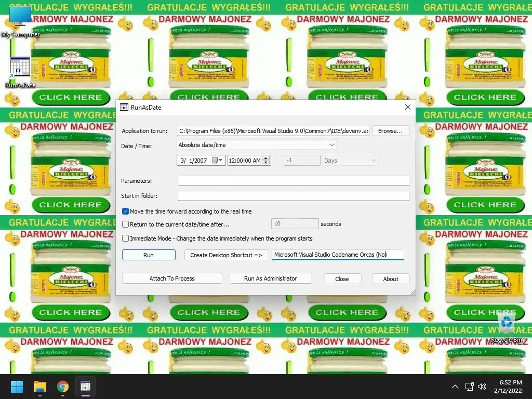Enable the Immediate Mode checkbox
Image resolution: width=532 pixels, height=399 pixels.
point(126,238)
